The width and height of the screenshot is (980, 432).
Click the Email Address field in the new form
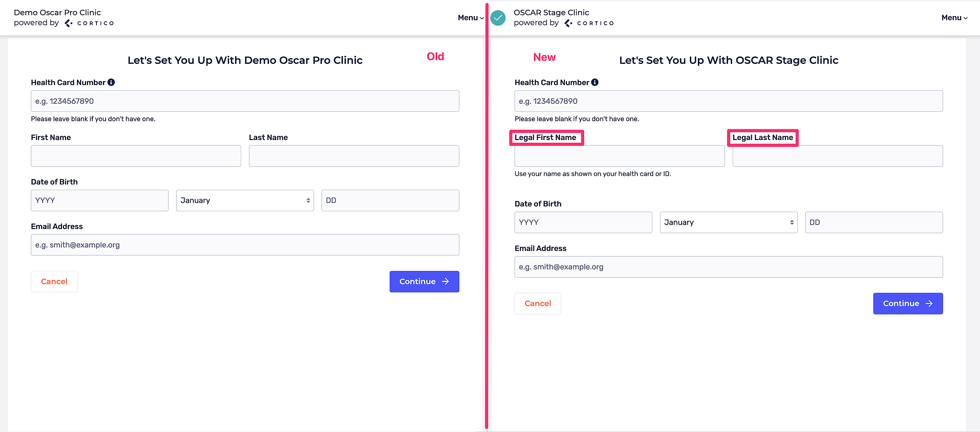pyautogui.click(x=728, y=267)
